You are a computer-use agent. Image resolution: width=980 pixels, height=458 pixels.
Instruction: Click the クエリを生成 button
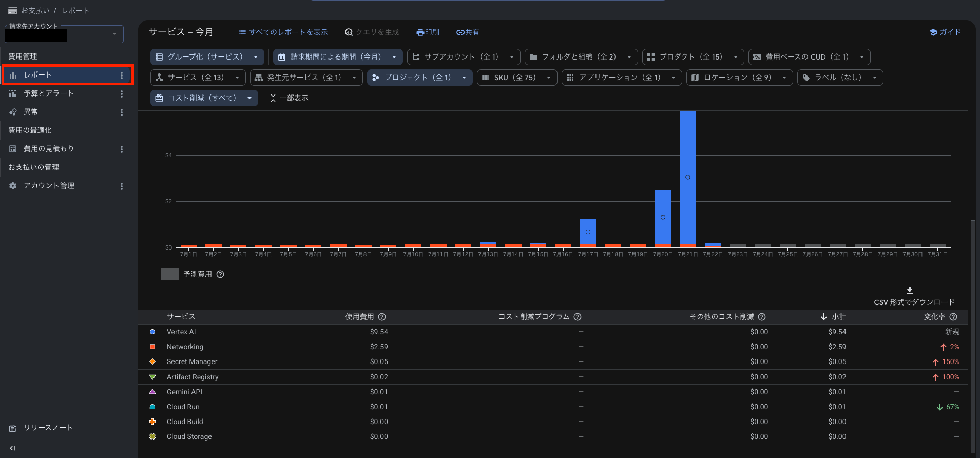pos(372,32)
